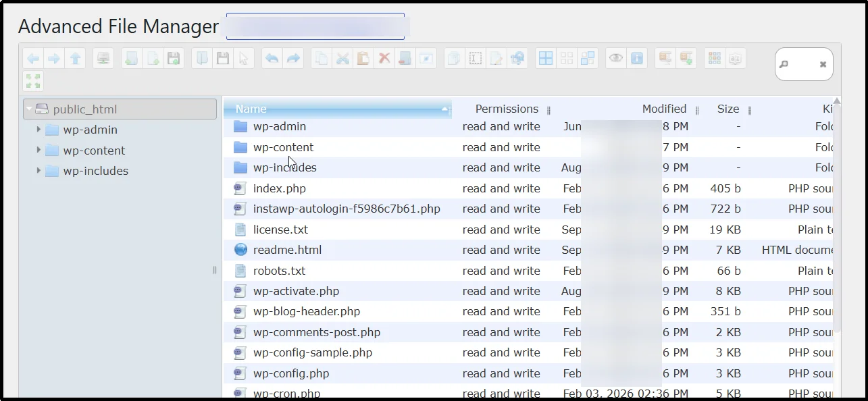The image size is (868, 401).
Task: Click the red X delete icon
Action: pos(384,59)
